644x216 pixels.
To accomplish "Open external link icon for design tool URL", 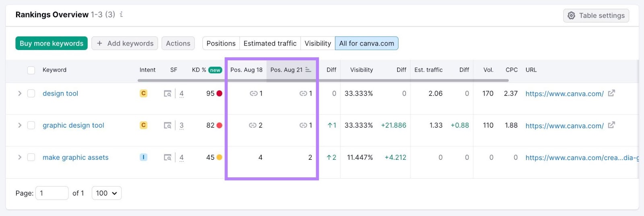I will pos(611,93).
